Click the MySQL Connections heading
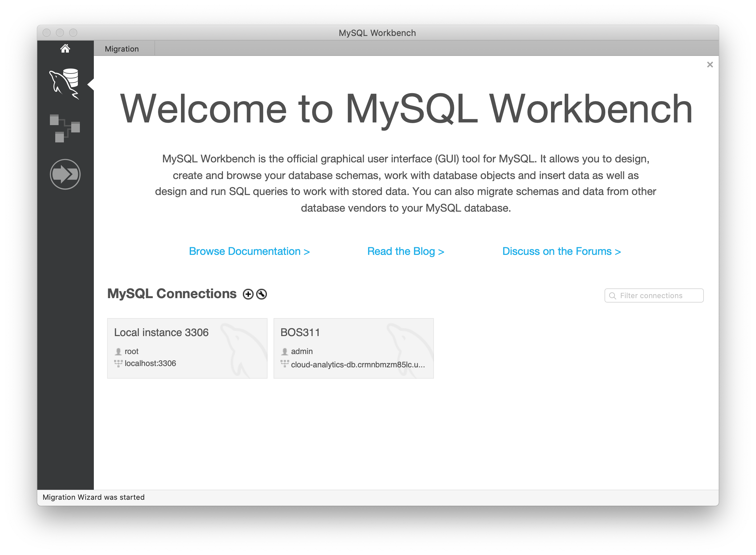Screen dimensions: 756x555 [x=172, y=294]
